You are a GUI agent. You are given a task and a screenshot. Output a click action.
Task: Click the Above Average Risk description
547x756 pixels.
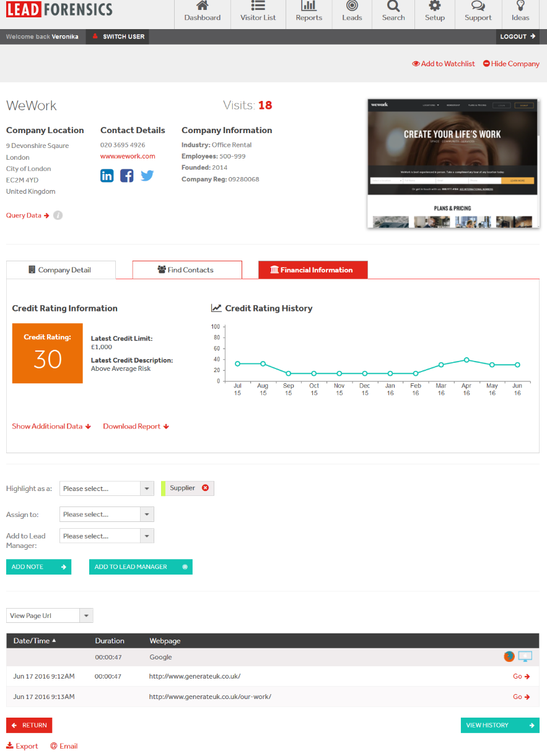[121, 368]
